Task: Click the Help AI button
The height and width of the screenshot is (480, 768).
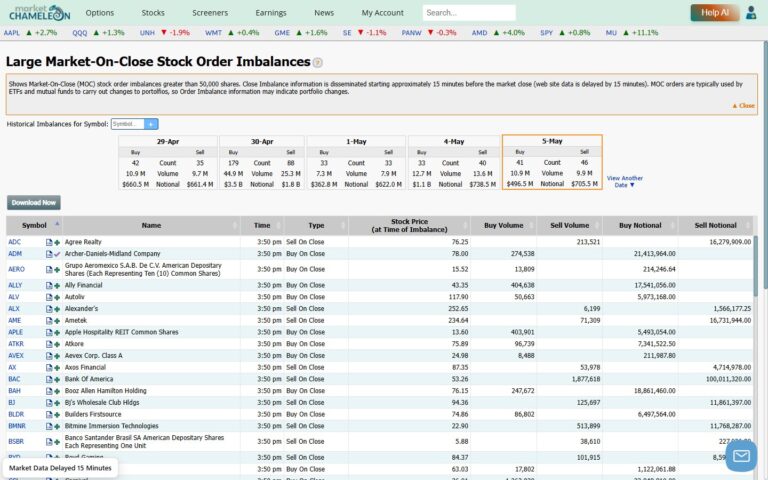Action: [x=715, y=13]
